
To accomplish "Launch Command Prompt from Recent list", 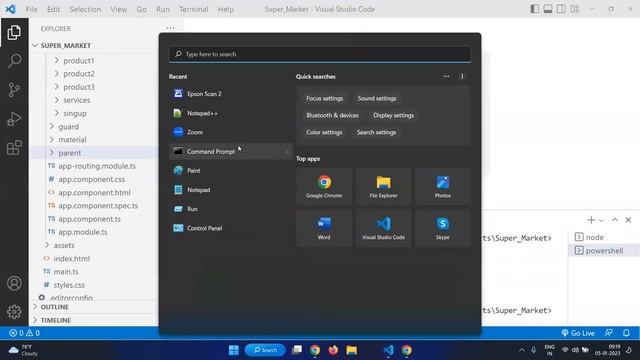I will (x=231, y=151).
